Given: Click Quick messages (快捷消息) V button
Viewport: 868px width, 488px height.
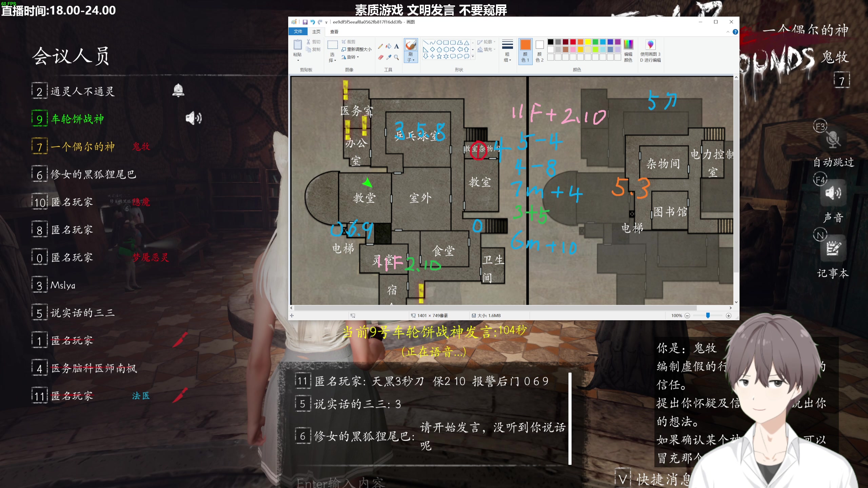Looking at the screenshot, I should [623, 479].
